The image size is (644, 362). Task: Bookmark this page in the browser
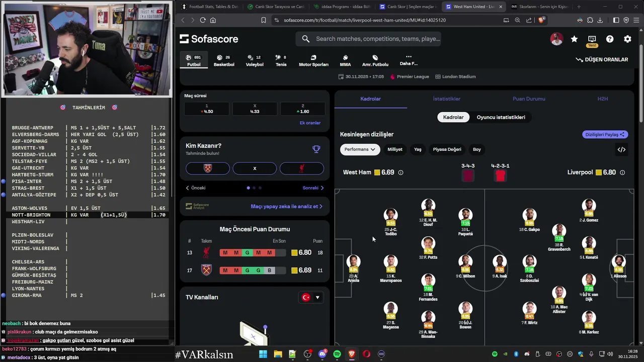264,20
